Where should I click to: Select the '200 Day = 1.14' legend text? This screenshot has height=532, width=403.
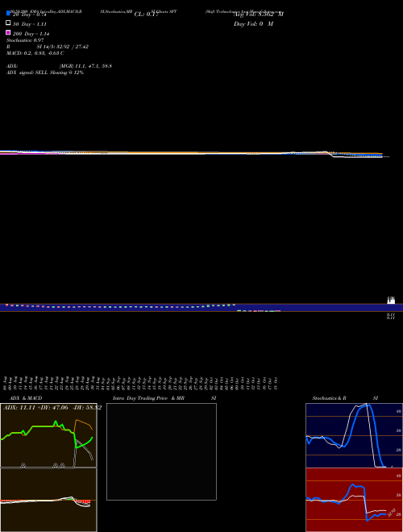(x=31, y=34)
